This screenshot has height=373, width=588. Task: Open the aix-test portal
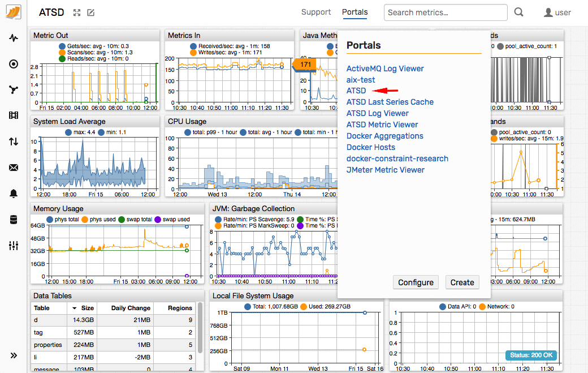click(360, 80)
